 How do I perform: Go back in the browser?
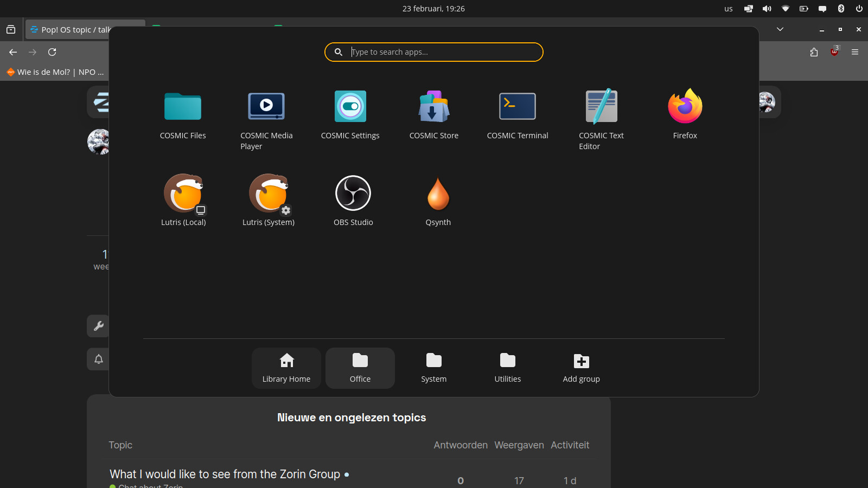[13, 52]
